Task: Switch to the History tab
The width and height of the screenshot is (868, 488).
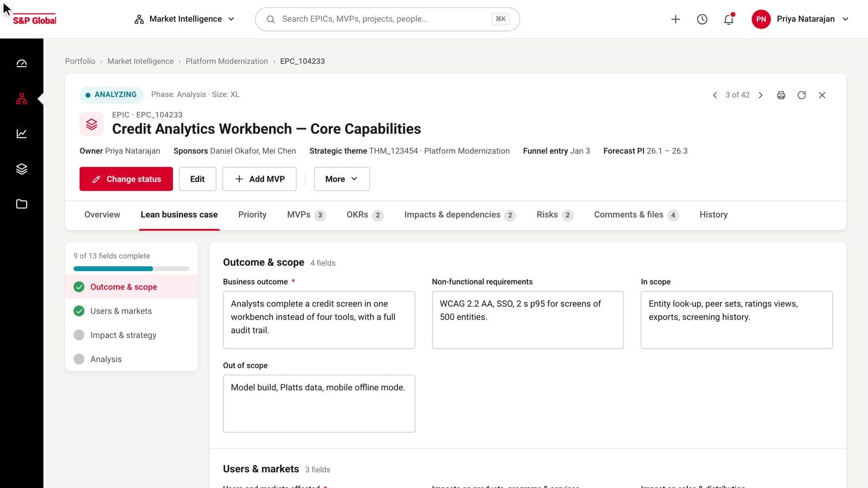Action: pyautogui.click(x=713, y=215)
